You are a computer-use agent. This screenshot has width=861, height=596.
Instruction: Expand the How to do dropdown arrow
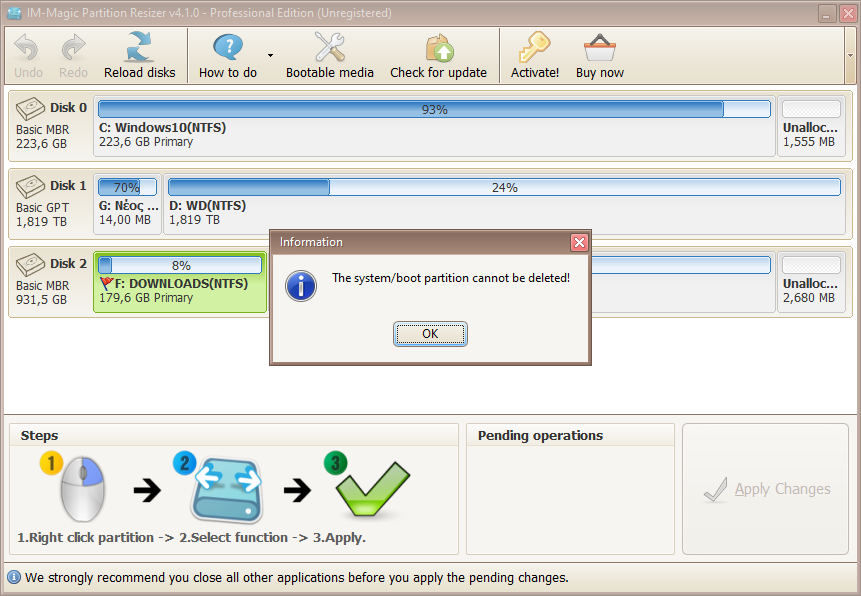tap(270, 55)
